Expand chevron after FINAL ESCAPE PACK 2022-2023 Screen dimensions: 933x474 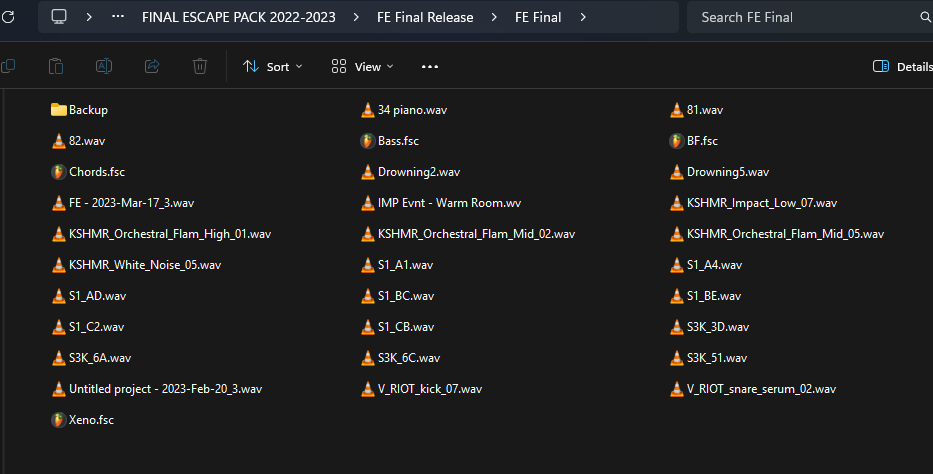click(x=356, y=17)
